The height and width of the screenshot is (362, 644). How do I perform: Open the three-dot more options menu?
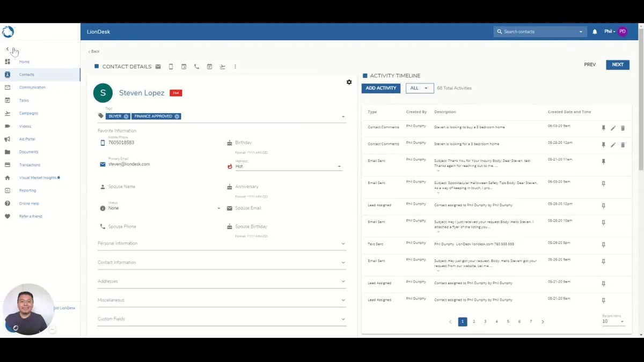pos(235,67)
